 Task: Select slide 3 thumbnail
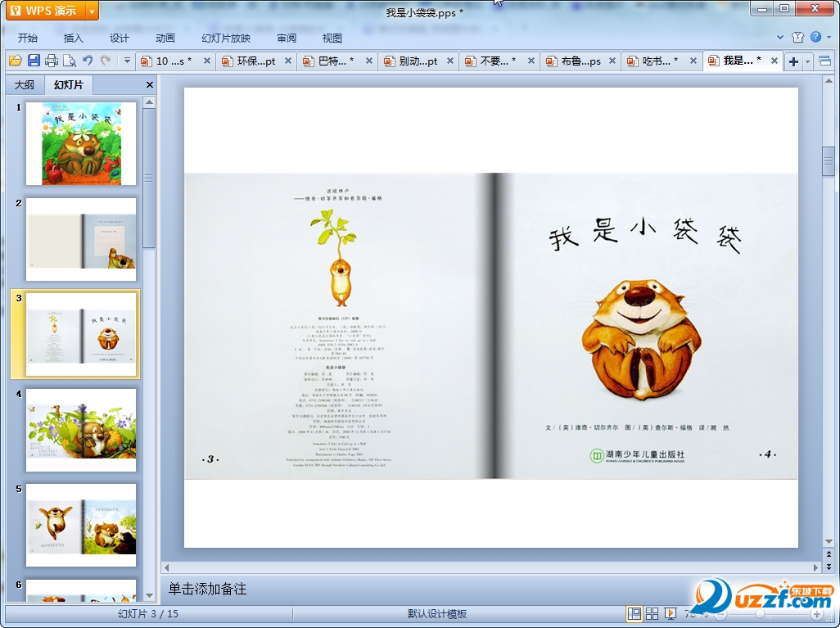point(81,334)
